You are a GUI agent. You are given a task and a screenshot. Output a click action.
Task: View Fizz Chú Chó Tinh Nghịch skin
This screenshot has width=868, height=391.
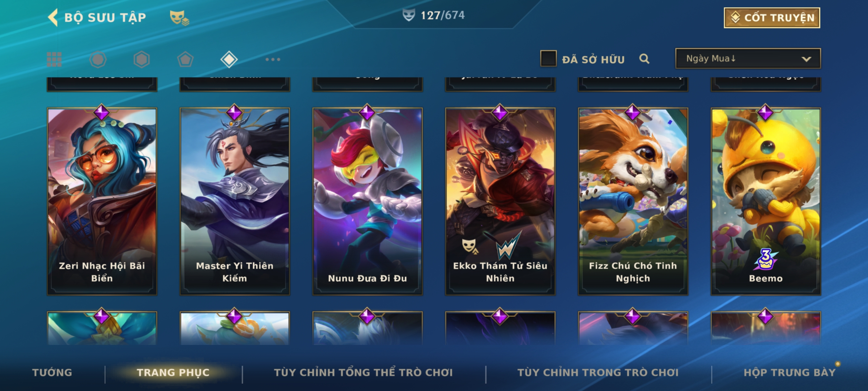click(x=633, y=201)
